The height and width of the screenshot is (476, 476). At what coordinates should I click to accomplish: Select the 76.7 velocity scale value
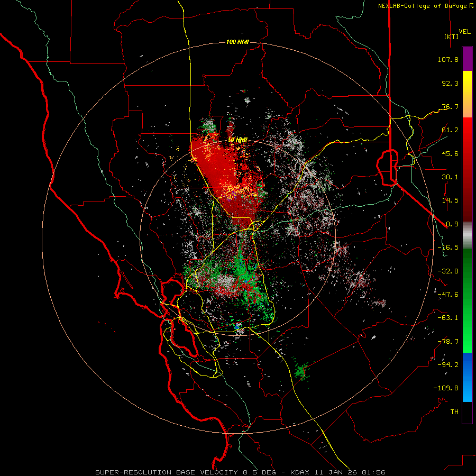pos(450,106)
